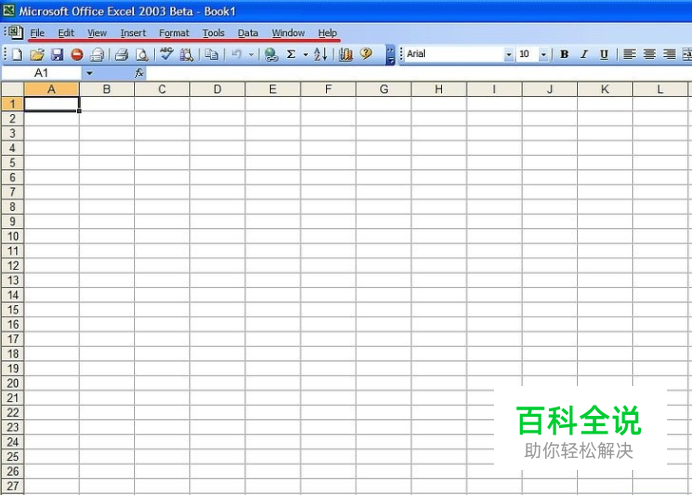The width and height of the screenshot is (692, 495).
Task: Select row 15 header
Action: [13, 310]
